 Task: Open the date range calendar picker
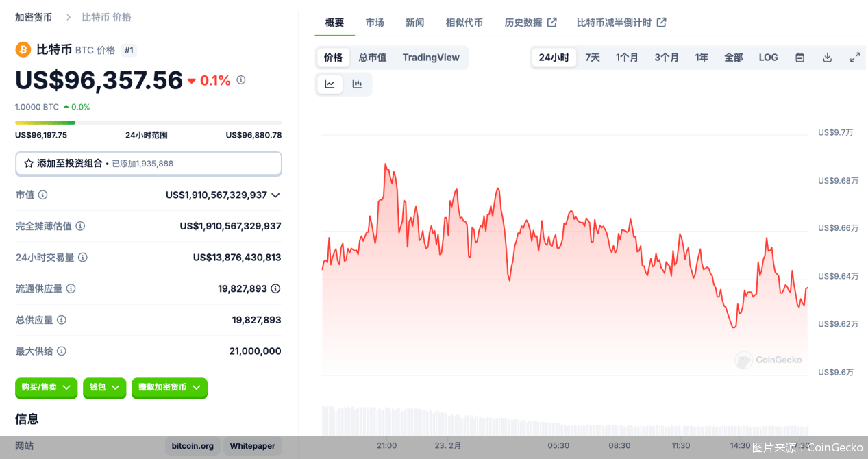[799, 58]
